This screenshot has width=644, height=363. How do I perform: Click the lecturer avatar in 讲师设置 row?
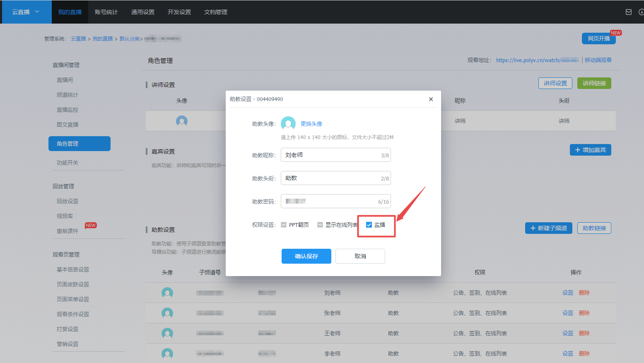point(182,121)
